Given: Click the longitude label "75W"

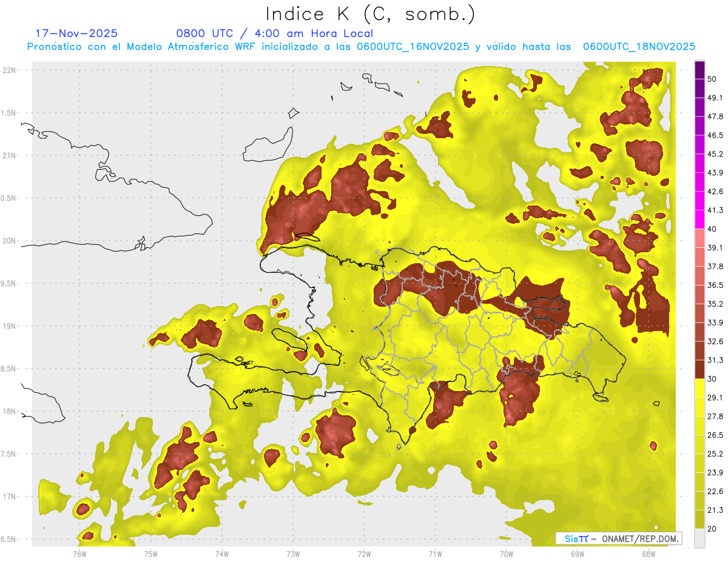Looking at the screenshot, I should coord(151,554).
